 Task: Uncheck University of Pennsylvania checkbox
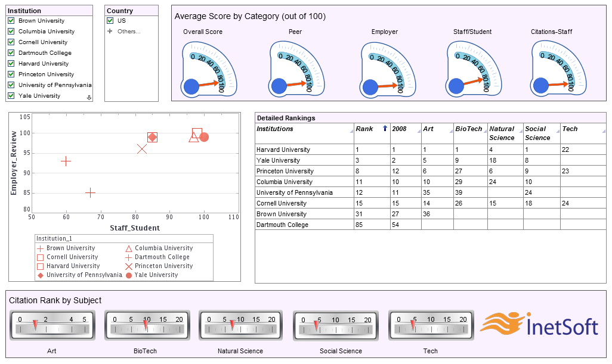coord(11,85)
